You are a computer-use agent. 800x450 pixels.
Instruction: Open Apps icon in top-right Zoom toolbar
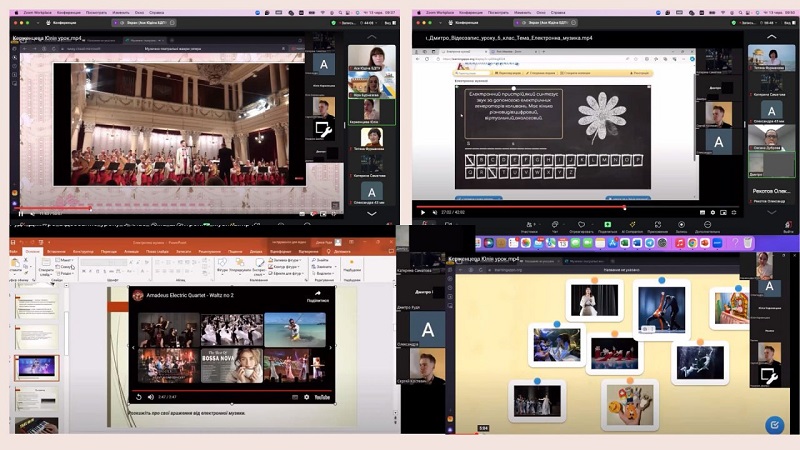tap(658, 224)
